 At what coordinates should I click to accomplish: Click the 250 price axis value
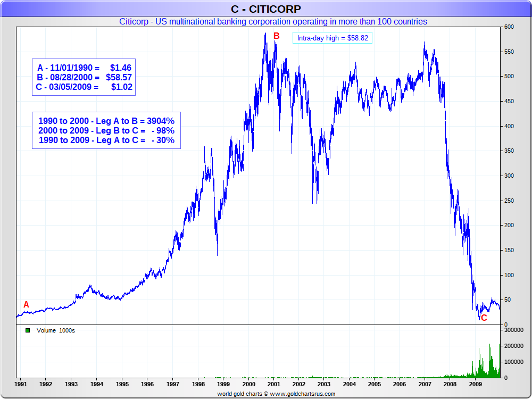coord(509,201)
